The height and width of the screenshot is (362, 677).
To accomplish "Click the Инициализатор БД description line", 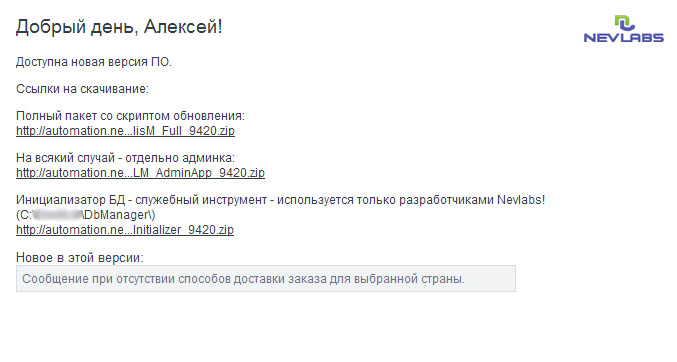I will (281, 200).
